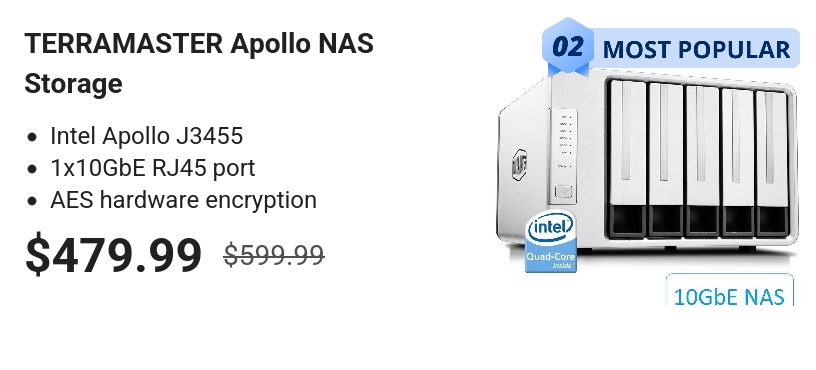Click the AES hardware encryption feature
The height and width of the screenshot is (370, 816).
pyautogui.click(x=183, y=200)
